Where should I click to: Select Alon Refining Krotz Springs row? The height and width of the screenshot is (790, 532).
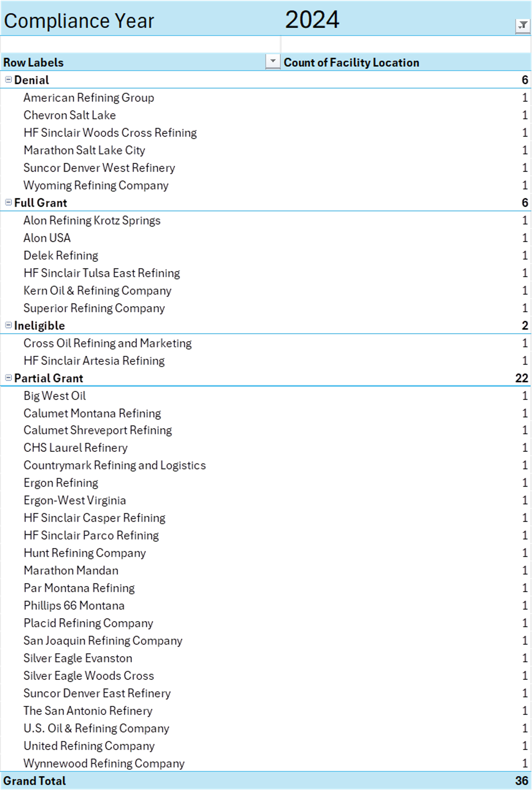click(x=266, y=220)
